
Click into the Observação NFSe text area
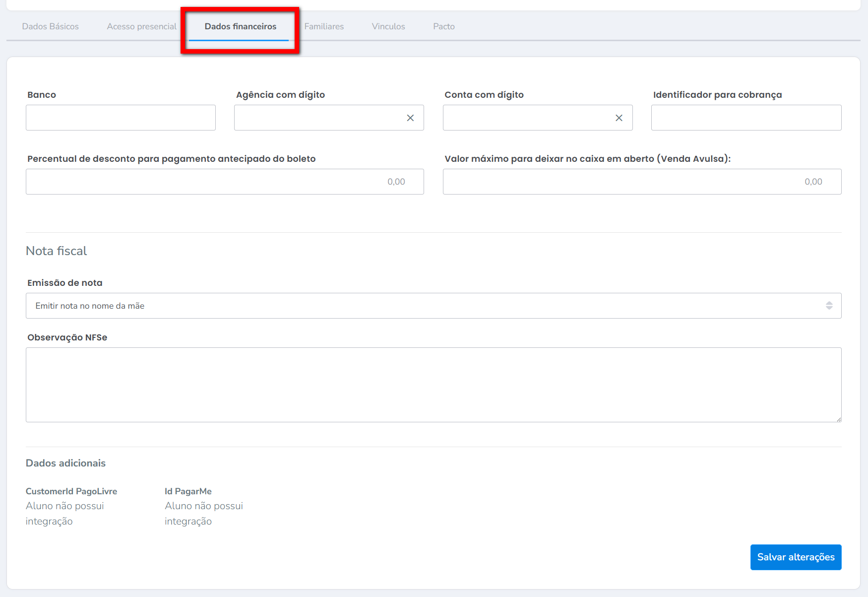433,385
